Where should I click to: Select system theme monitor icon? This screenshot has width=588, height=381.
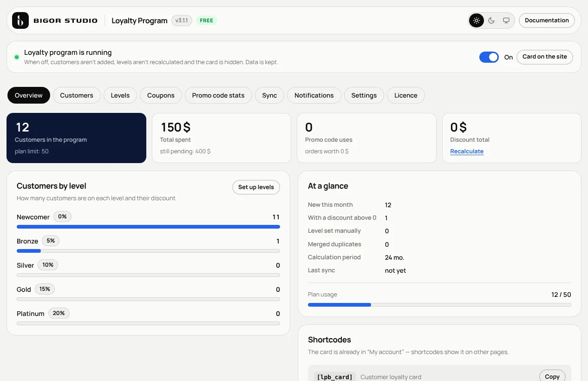tap(506, 20)
